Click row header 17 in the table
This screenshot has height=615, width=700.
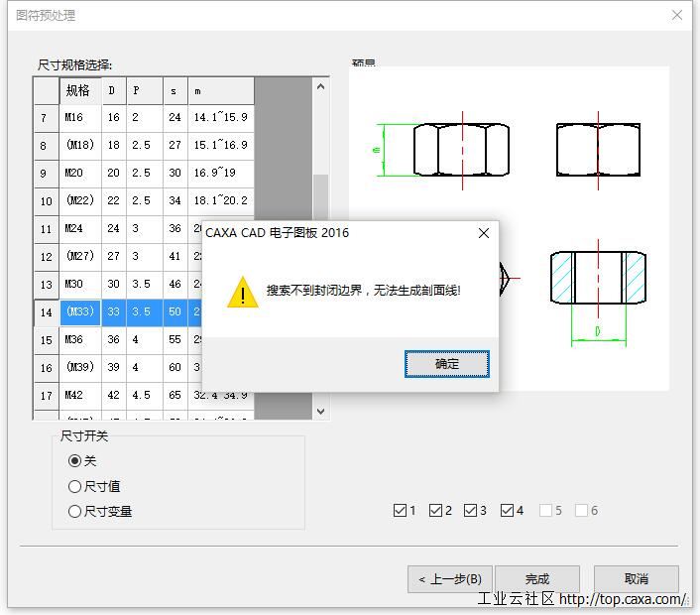point(47,396)
